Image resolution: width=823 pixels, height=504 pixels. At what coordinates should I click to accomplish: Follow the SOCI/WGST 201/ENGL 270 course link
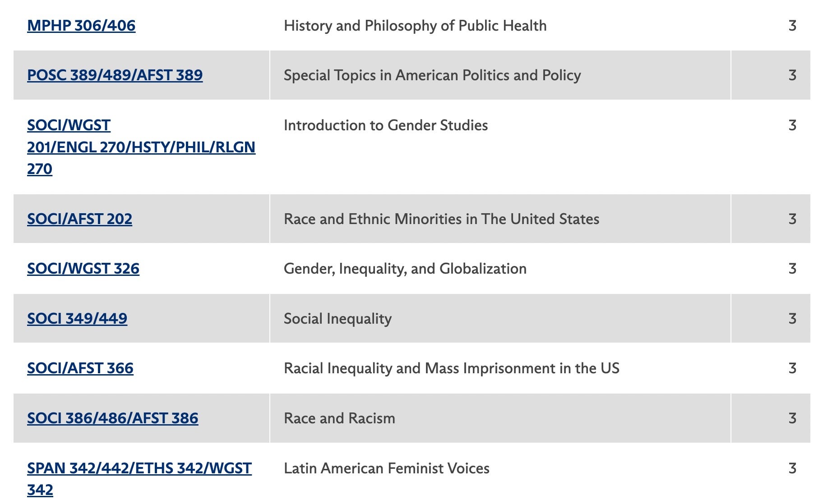coord(141,147)
